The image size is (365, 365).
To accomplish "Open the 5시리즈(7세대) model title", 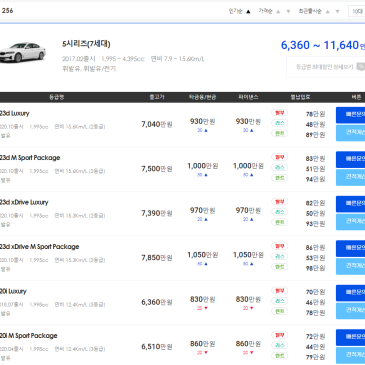I will [x=86, y=44].
